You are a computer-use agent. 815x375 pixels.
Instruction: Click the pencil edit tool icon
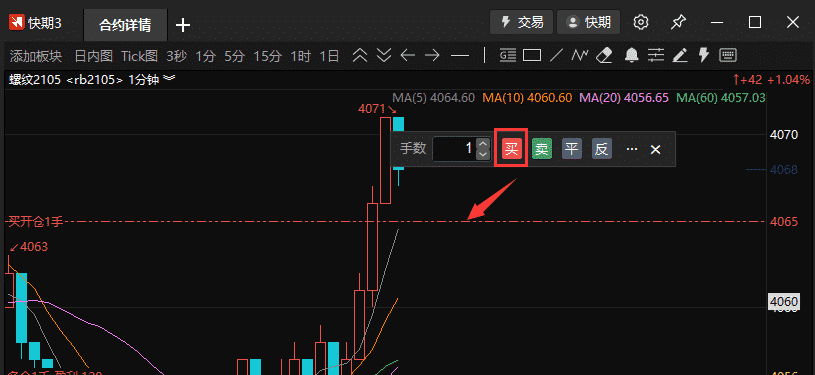point(680,55)
